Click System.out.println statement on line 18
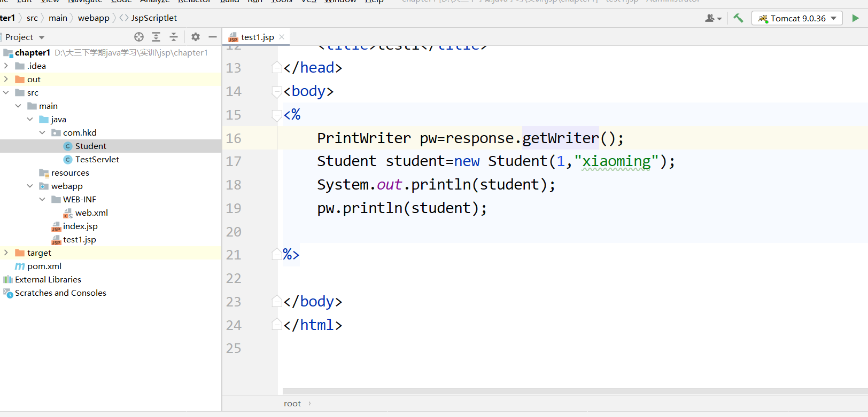Screen dimensions: 868x417 [436, 185]
